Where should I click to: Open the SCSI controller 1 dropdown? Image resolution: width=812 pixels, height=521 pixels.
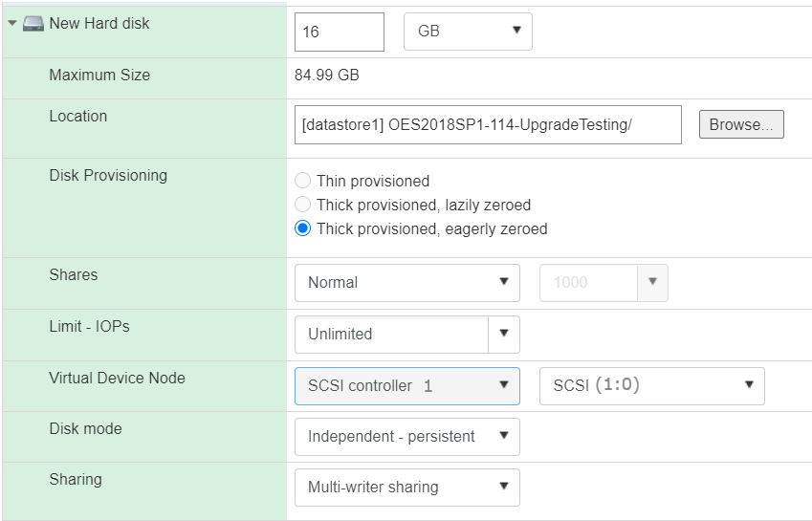pos(406,385)
